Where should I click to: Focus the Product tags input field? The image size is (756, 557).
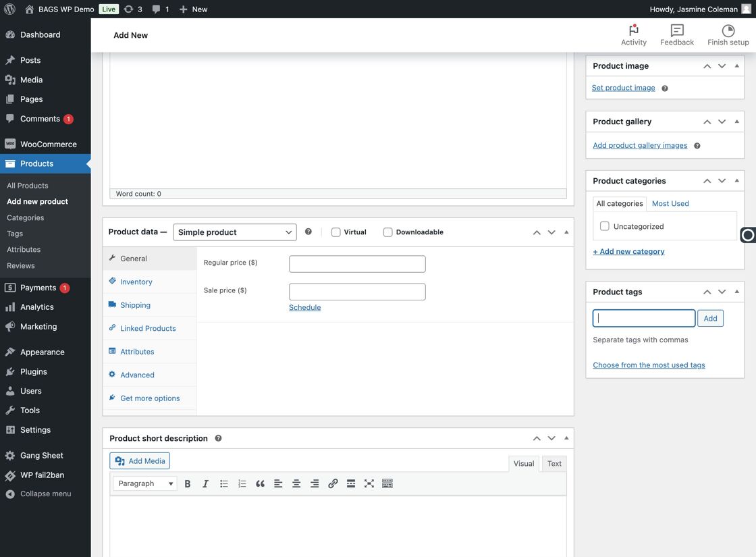point(644,318)
